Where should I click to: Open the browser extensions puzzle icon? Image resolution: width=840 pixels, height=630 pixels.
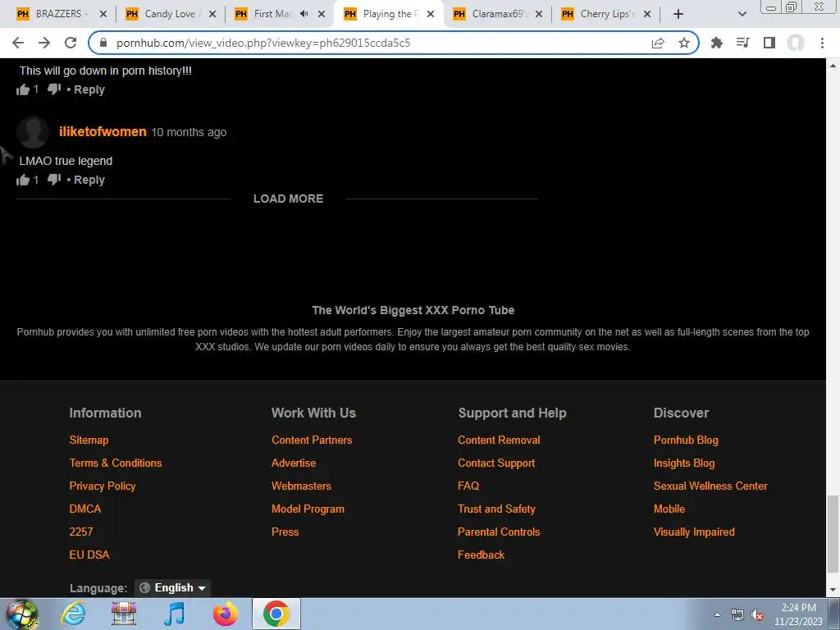coord(717,43)
